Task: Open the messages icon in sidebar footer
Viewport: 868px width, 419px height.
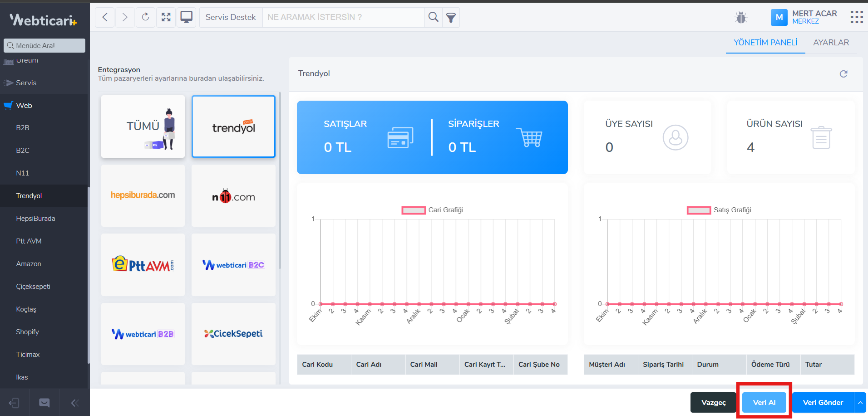Action: click(x=44, y=403)
